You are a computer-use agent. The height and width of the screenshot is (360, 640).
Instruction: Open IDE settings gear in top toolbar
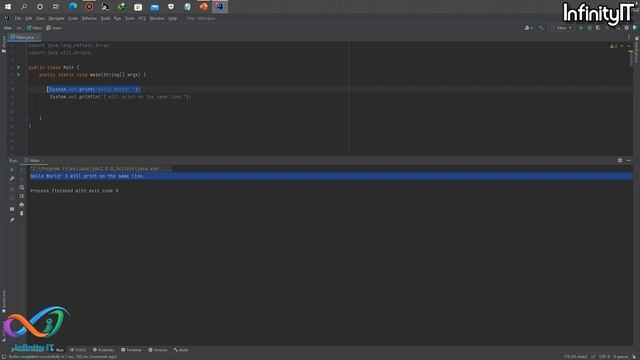(x=627, y=28)
